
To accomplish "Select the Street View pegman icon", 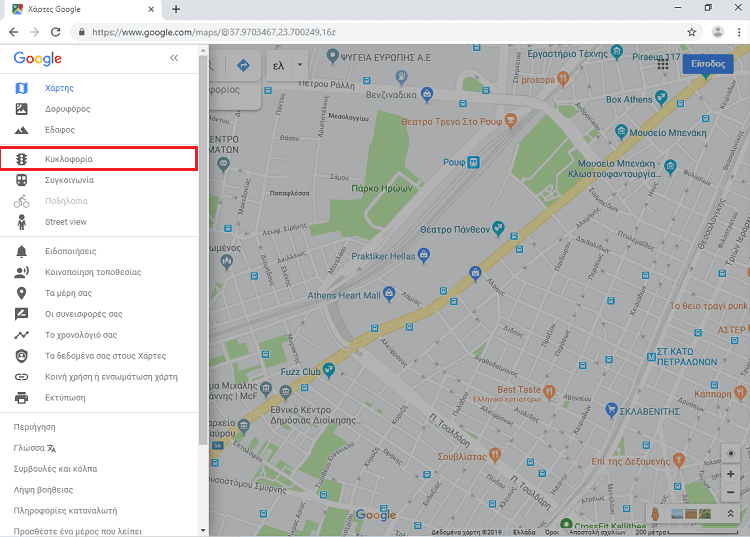I will pos(655,514).
